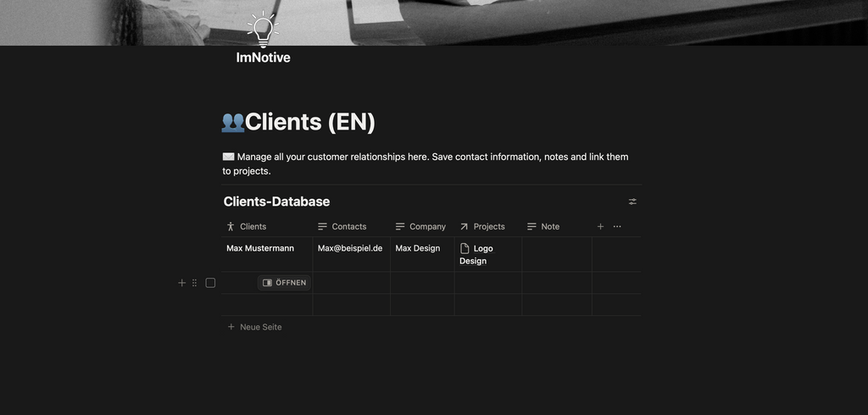Select the Max@beispiel.de cell
The image size is (868, 415).
352,254
